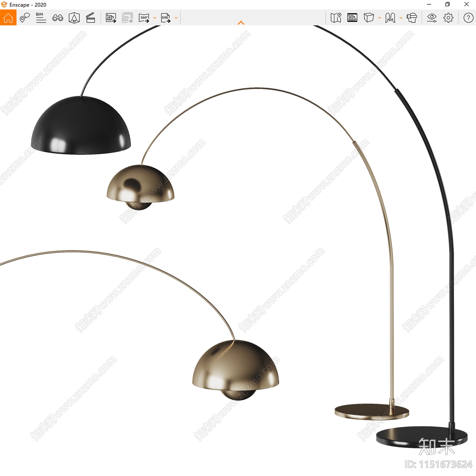
Task: Click the cube projection mode icon
Action: pos(369,18)
